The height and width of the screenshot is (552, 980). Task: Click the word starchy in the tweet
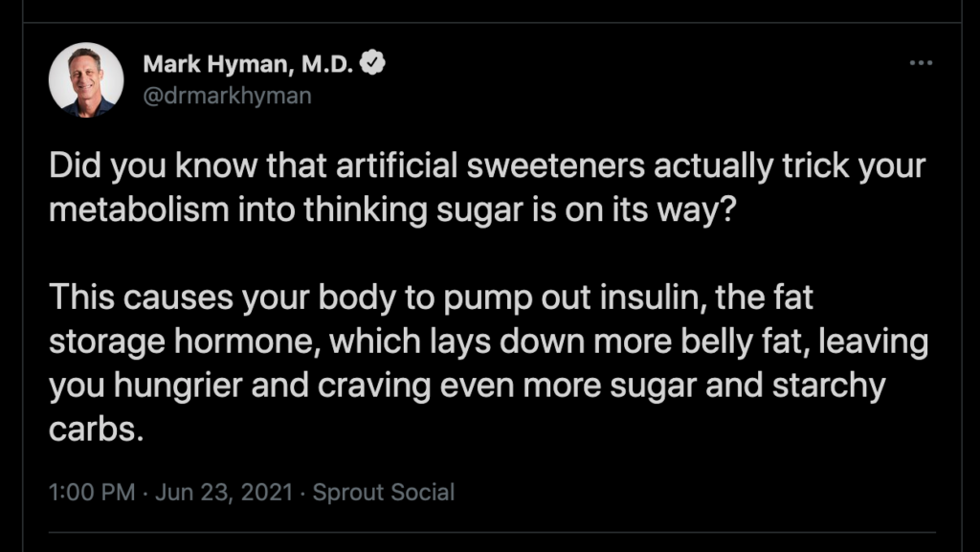coord(829,386)
